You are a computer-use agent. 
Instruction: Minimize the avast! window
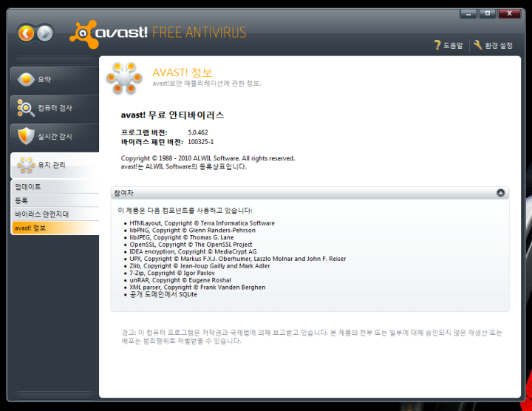coord(468,13)
